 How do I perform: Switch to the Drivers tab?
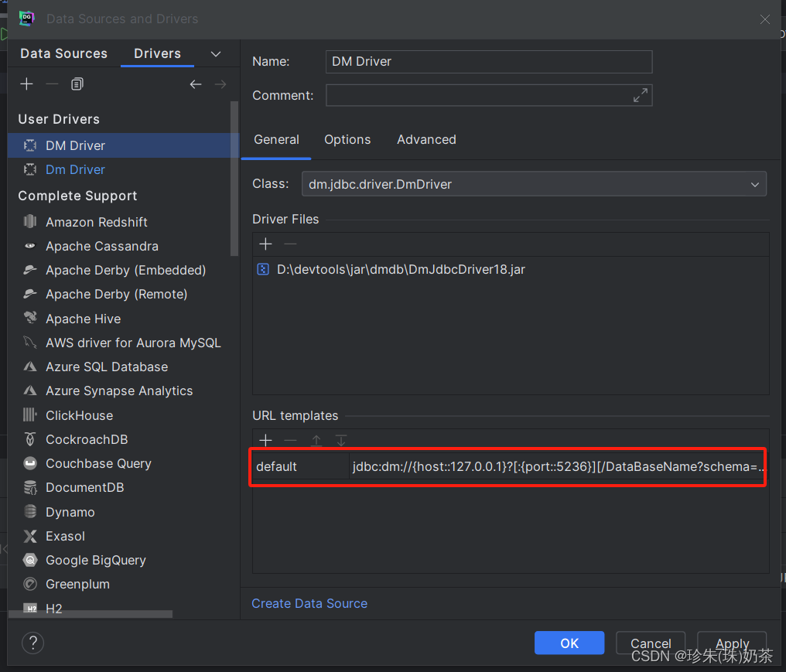click(157, 53)
